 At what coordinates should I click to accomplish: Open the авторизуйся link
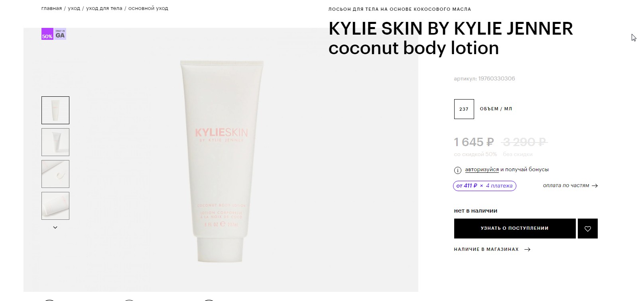(482, 170)
